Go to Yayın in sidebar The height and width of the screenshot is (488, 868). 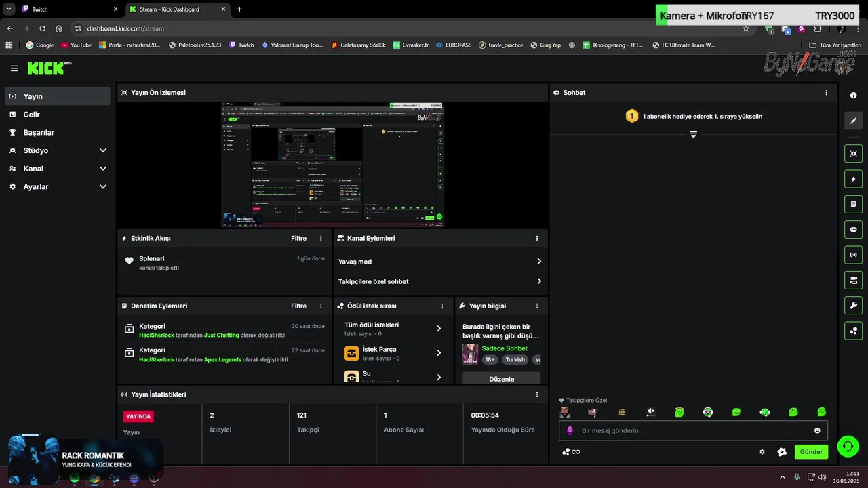click(58, 96)
